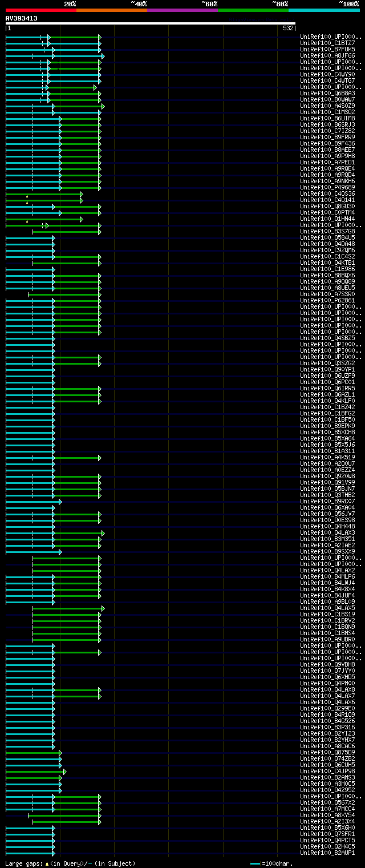Select the UniRef100_Q584U5 label

(x=328, y=237)
